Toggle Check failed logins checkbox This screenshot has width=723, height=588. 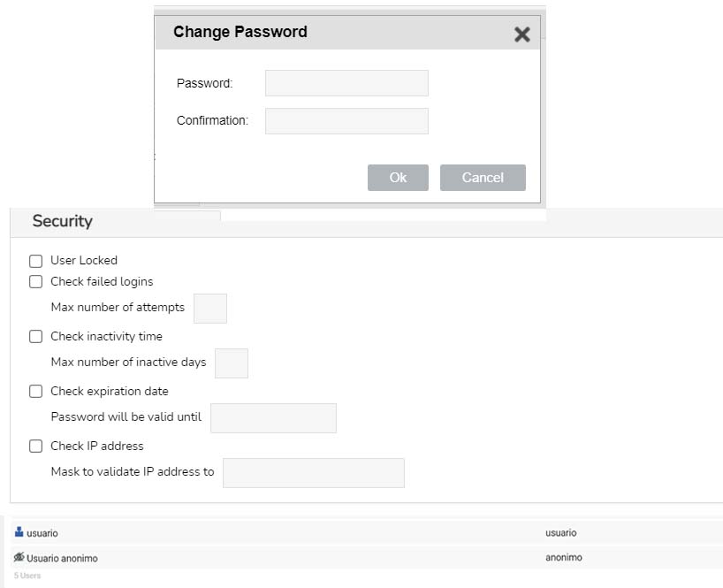tap(35, 282)
